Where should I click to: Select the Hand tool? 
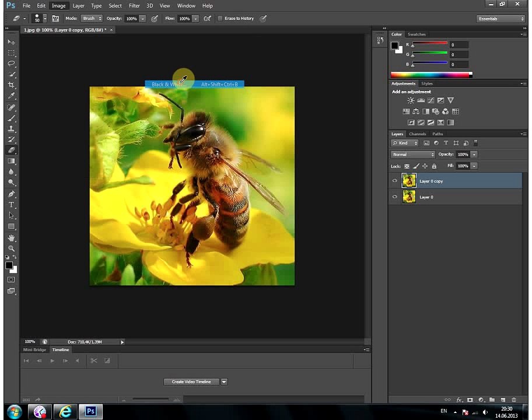(x=11, y=237)
